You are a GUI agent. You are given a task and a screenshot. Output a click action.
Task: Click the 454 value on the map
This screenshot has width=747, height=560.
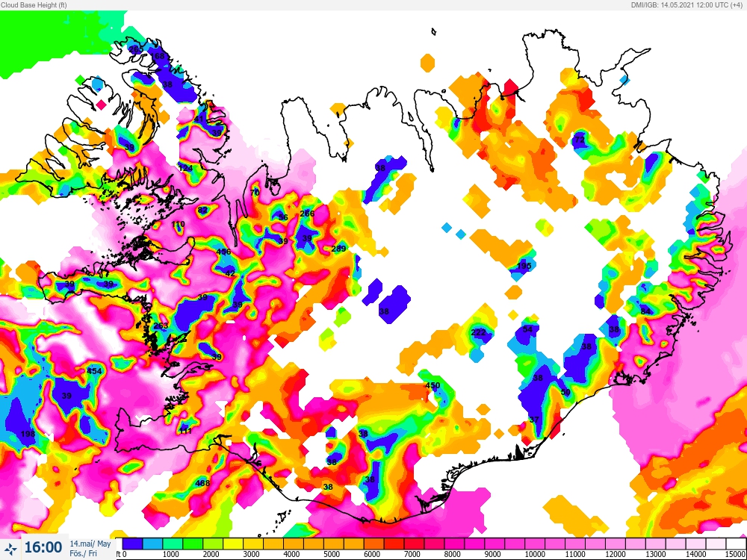(x=94, y=371)
